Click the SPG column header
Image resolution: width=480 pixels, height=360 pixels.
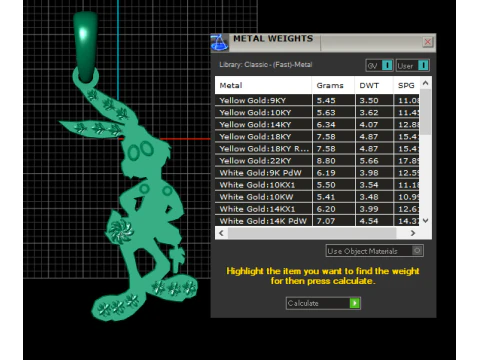406,85
